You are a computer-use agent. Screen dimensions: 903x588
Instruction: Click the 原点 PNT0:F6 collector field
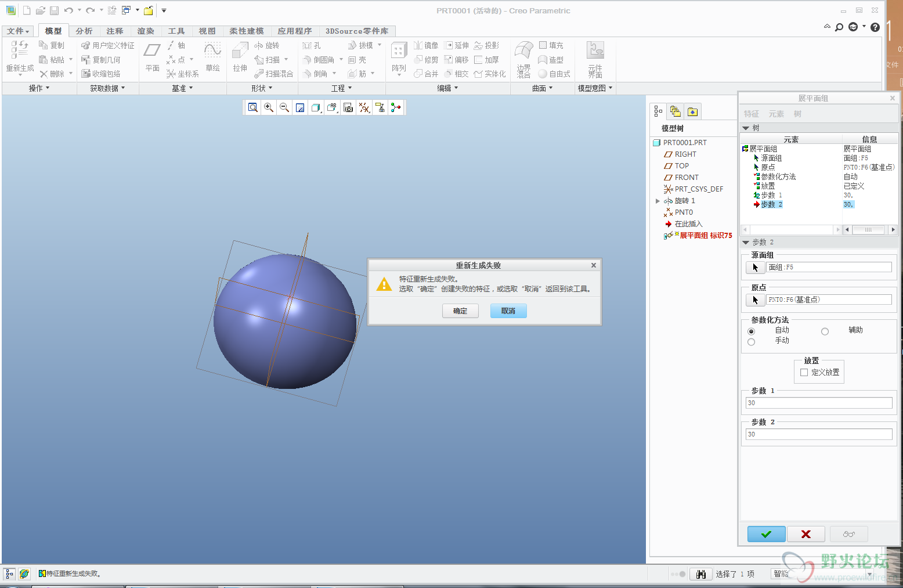(829, 300)
